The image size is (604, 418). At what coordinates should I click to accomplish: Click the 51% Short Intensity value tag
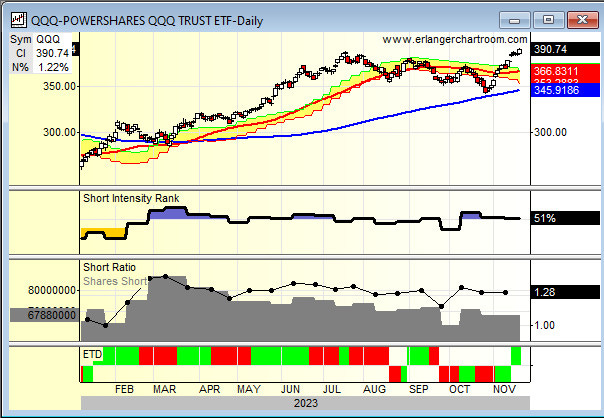pyautogui.click(x=565, y=218)
